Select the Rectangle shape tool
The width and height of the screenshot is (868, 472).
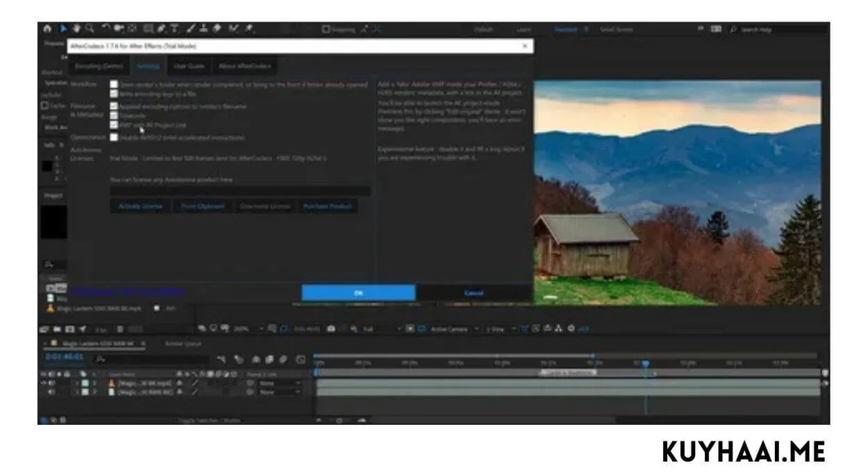click(x=148, y=29)
